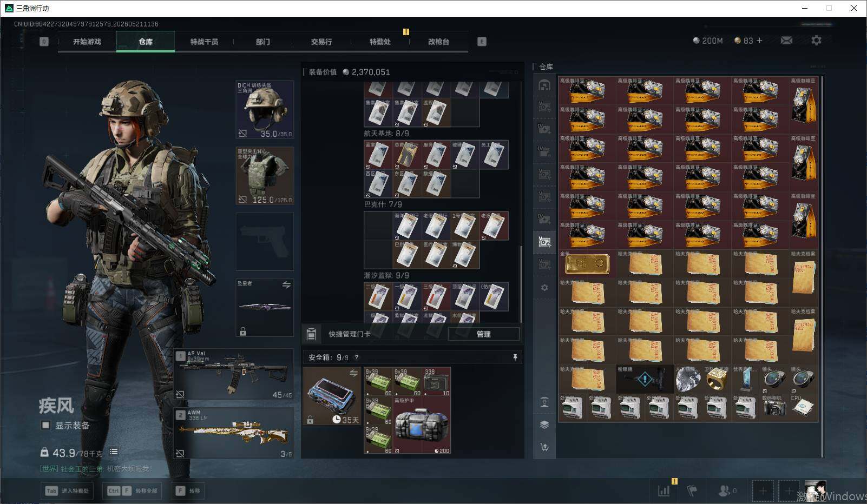The height and width of the screenshot is (504, 867).
Task: Open the 特战干员 tab
Action: [x=204, y=42]
